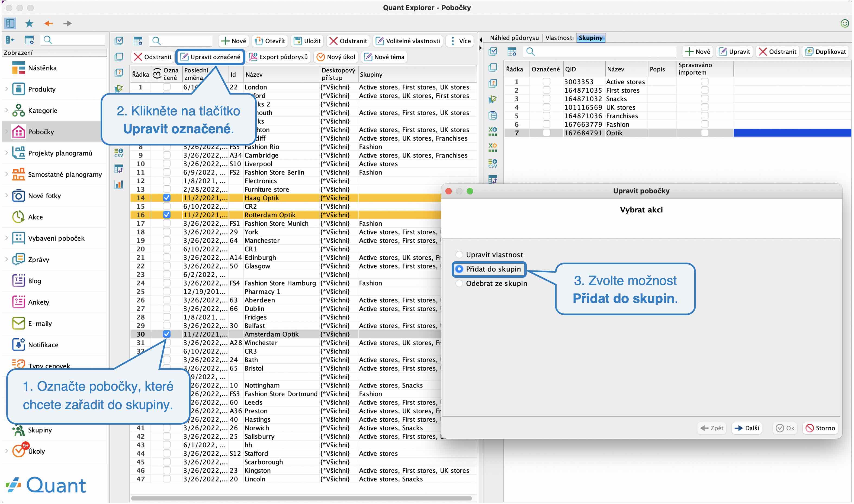Open Kategorie section in sidebar
The width and height of the screenshot is (854, 504).
point(43,110)
